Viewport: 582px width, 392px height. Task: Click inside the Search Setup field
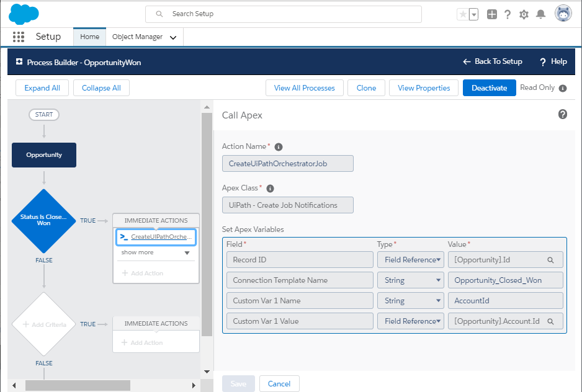click(x=283, y=13)
